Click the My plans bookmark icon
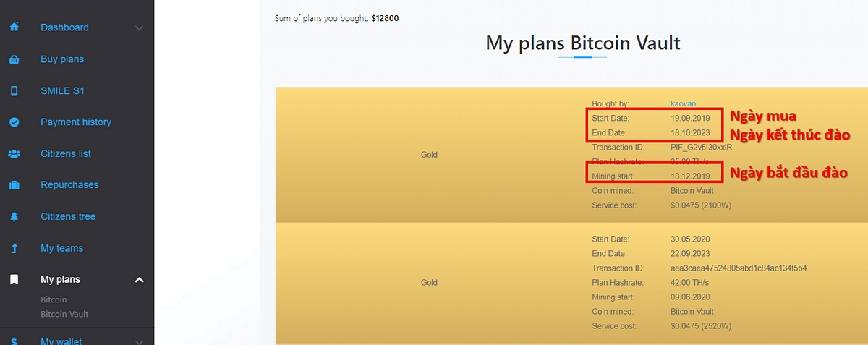 14,280
